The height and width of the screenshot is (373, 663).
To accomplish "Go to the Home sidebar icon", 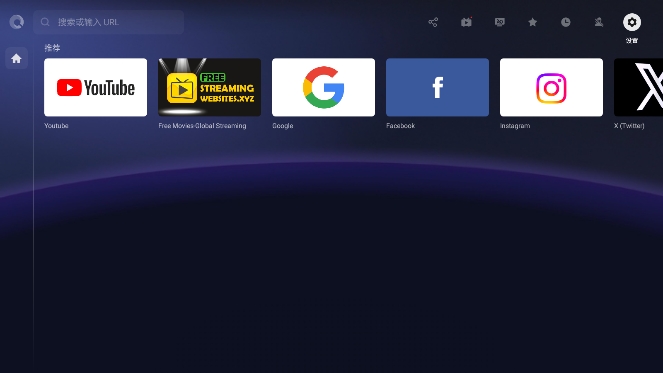I will 16,58.
